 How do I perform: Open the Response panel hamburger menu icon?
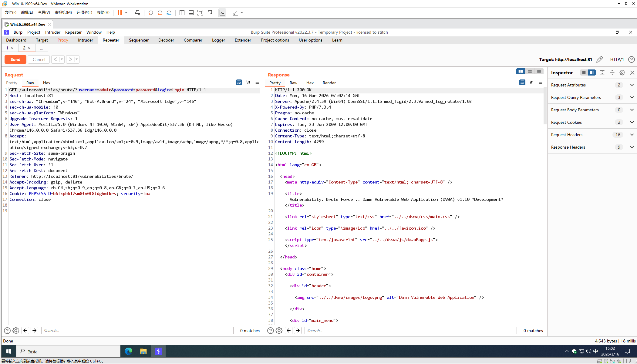tap(541, 82)
